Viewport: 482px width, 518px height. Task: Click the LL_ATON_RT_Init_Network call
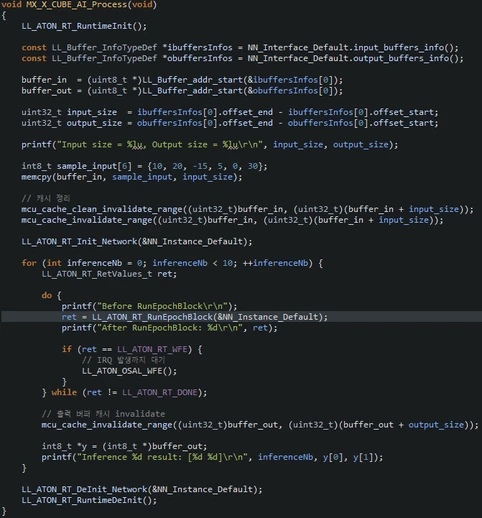(137, 242)
